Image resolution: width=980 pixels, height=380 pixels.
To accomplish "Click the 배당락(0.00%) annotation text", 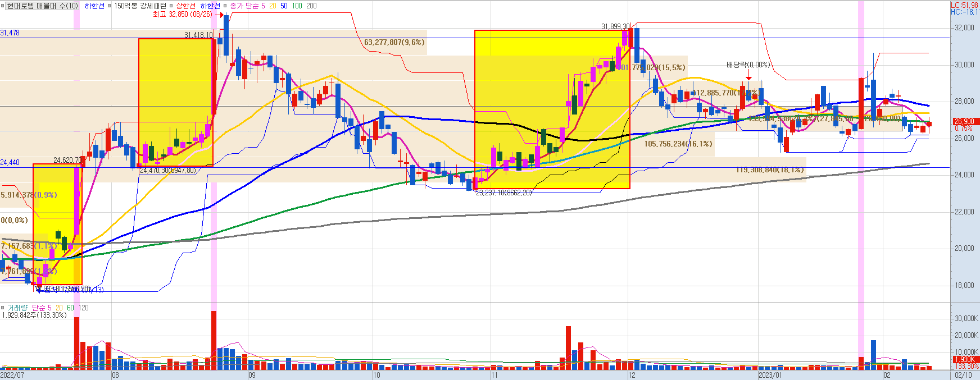I will click(748, 65).
